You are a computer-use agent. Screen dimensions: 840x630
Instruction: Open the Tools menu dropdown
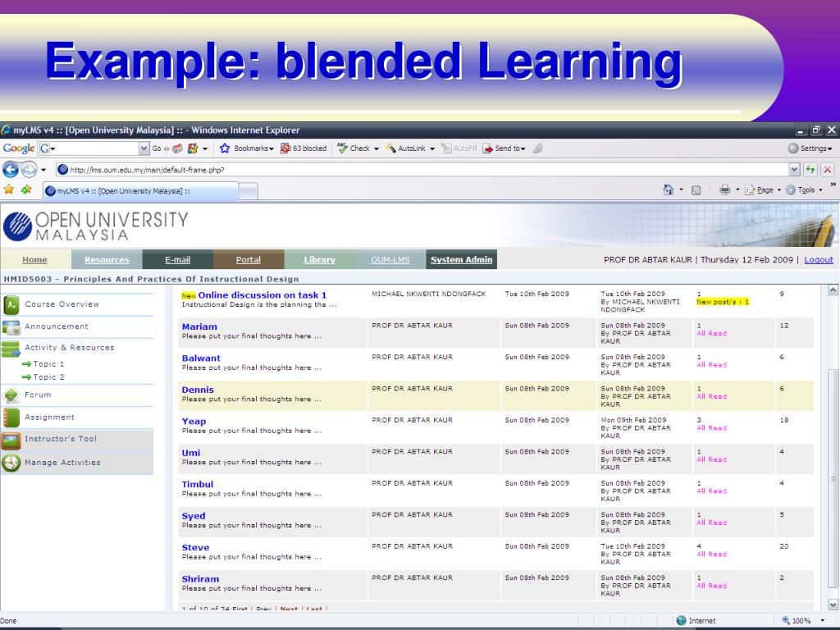(820, 190)
